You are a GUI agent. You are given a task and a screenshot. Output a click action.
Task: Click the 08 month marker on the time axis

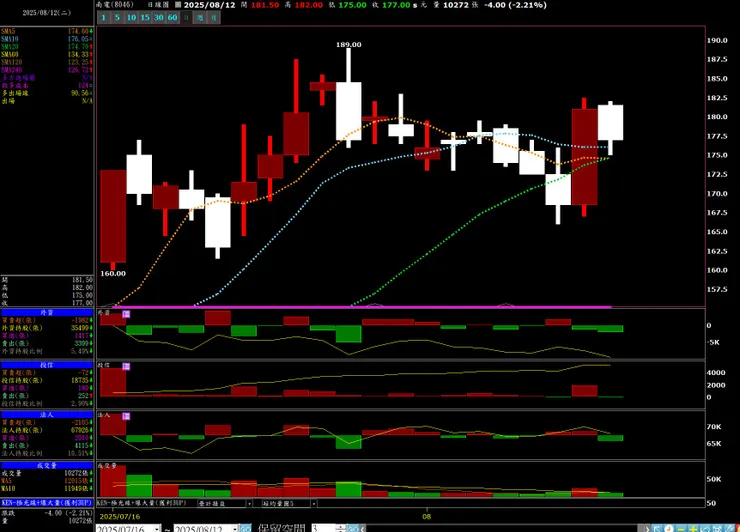tap(427, 516)
